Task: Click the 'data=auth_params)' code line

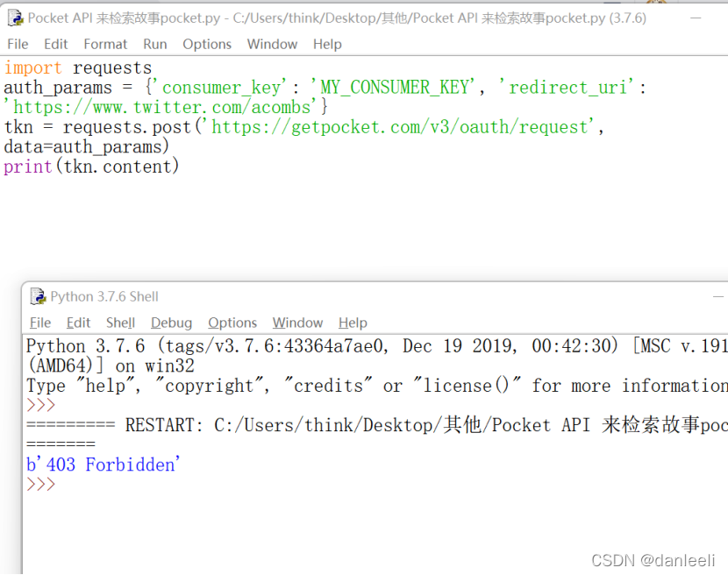Action: (86, 147)
